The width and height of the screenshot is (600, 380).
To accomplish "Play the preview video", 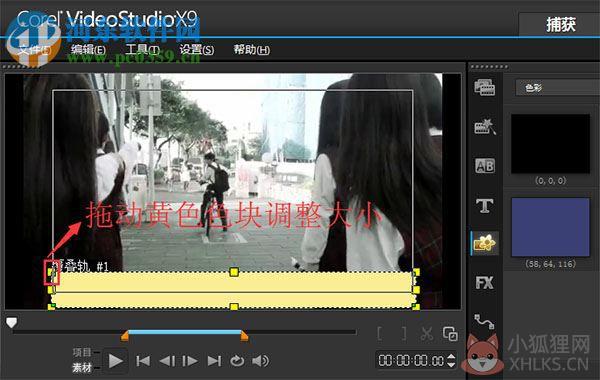I will point(115,361).
